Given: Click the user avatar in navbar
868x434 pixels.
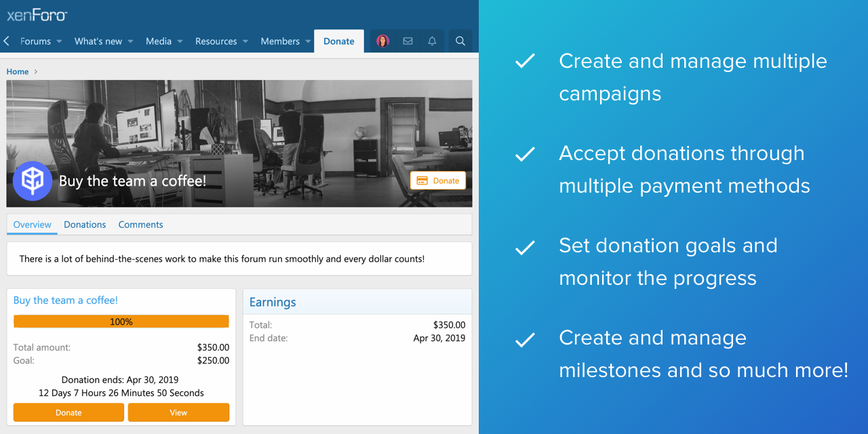Looking at the screenshot, I should point(382,41).
